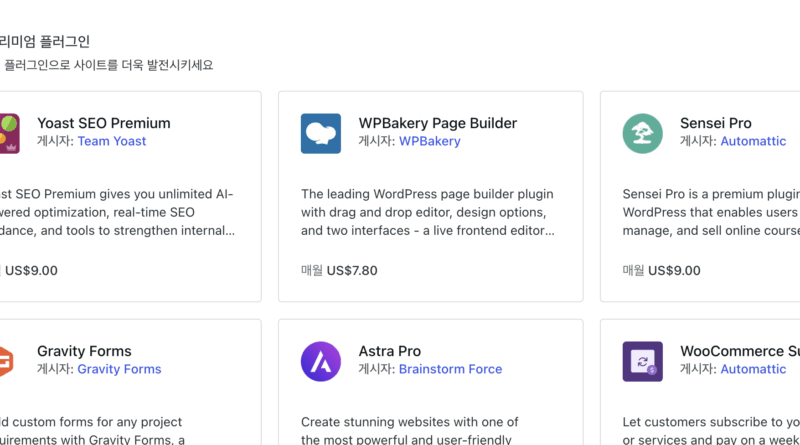Click subtitle '플러그인으로 사이트를 더욱 발전시키세요'
The width and height of the screenshot is (800, 445).
109,65
